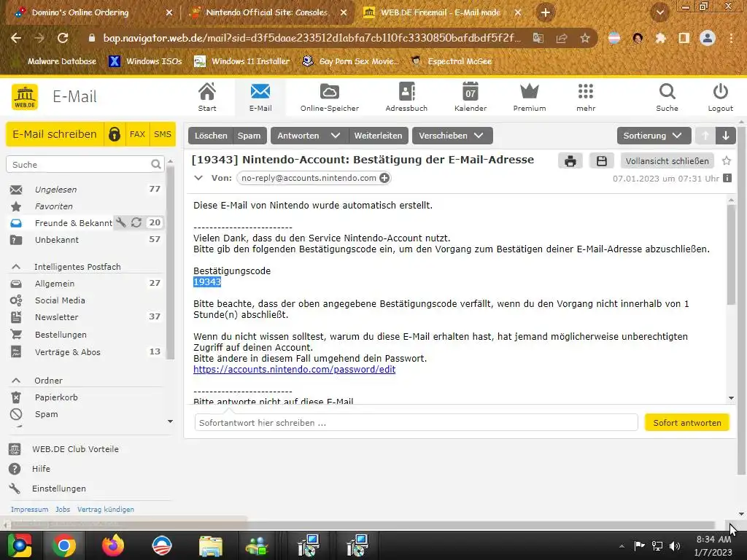The image size is (747, 560).
Task: Click the WEB.DE logo
Action: point(25,97)
